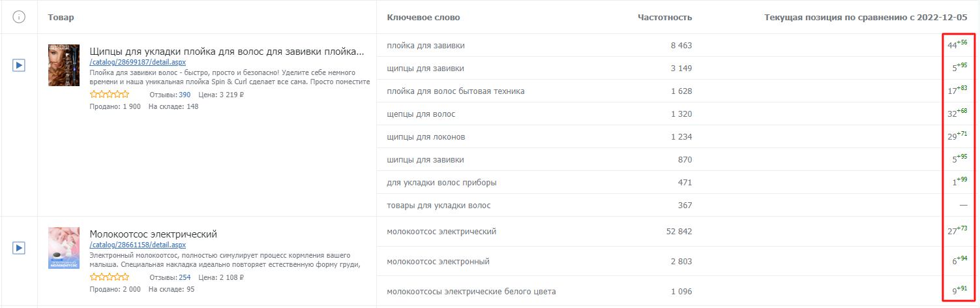Click the 390 reviews count link
The image size is (980, 308).
coord(185,95)
